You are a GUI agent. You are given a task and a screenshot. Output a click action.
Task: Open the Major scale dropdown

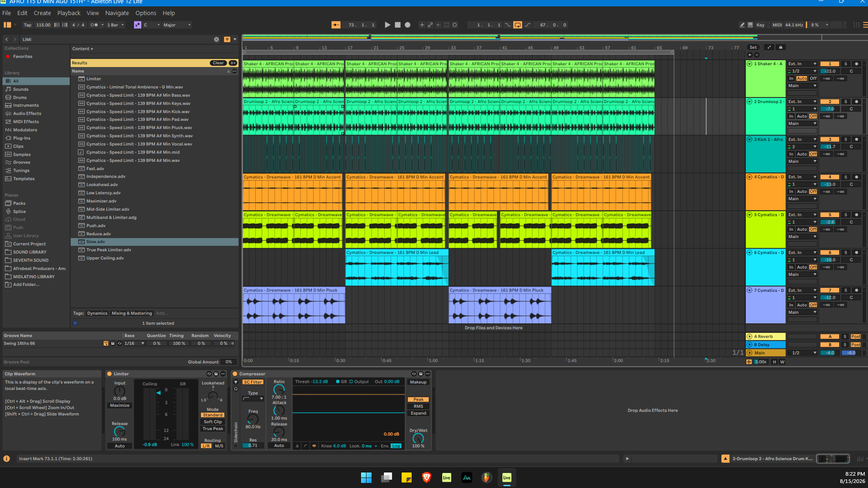177,25
